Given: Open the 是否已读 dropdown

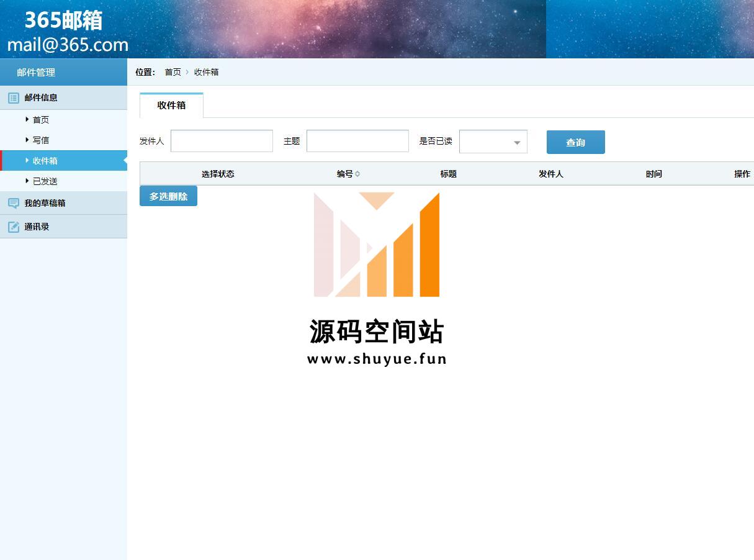Looking at the screenshot, I should (x=493, y=142).
